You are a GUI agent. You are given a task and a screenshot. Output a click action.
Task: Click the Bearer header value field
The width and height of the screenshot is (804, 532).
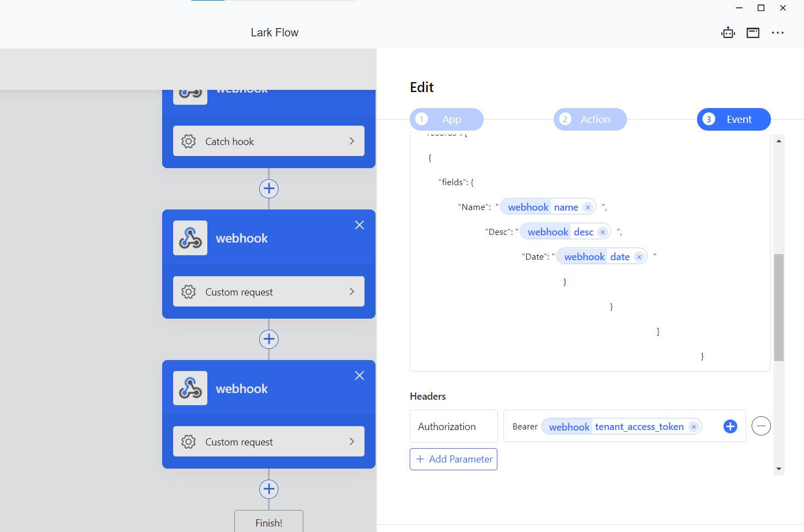click(x=624, y=426)
